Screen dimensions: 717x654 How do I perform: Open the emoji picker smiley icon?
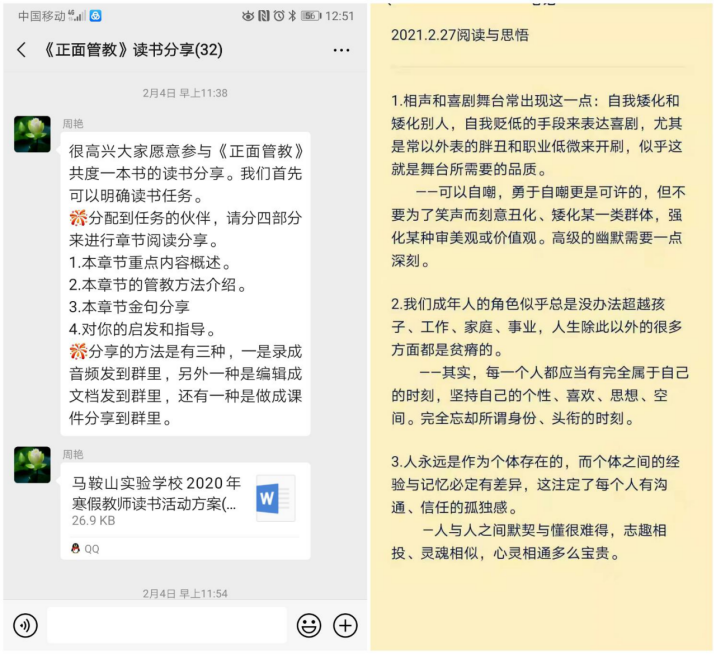click(309, 626)
